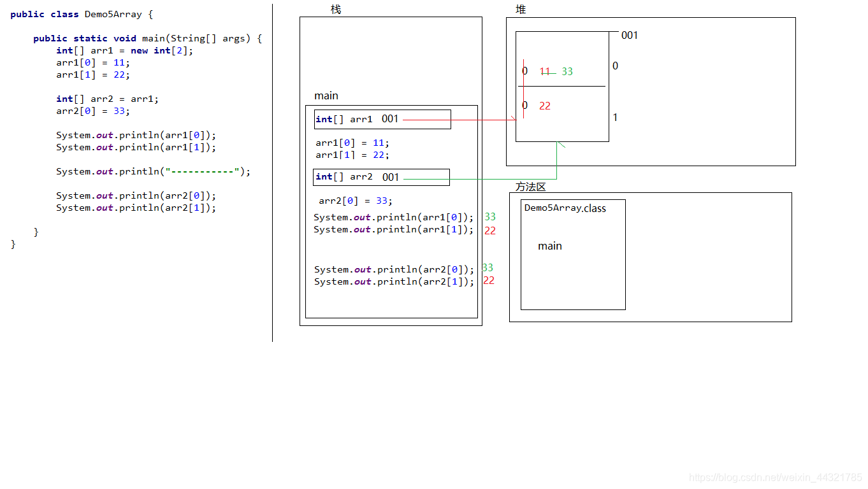Select the "int[] arr1 = new int[2];" code line

(124, 50)
